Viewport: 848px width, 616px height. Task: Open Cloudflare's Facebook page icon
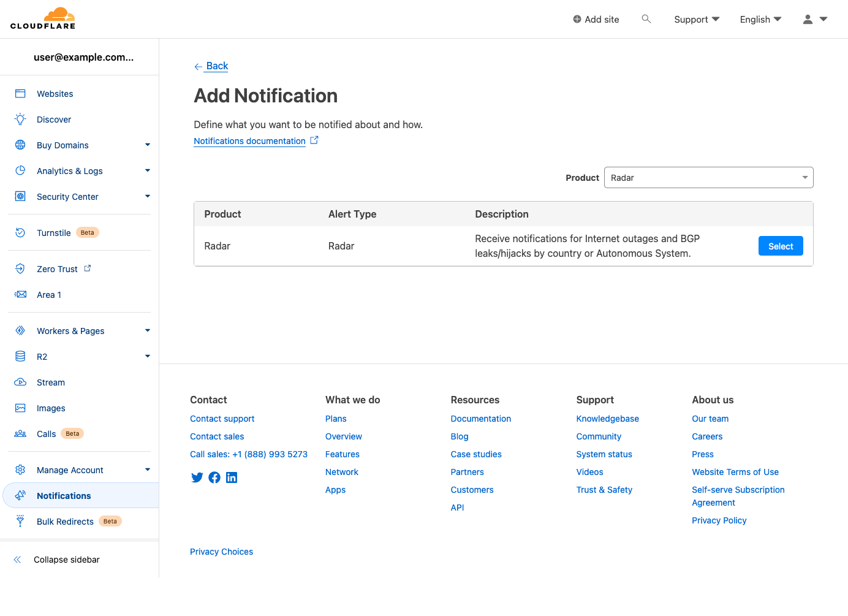(214, 477)
